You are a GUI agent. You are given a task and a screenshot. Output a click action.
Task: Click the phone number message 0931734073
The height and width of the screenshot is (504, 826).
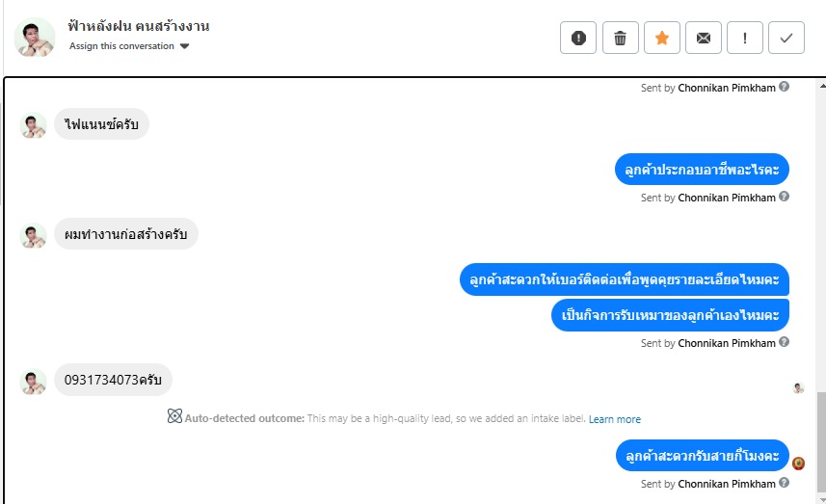(113, 380)
